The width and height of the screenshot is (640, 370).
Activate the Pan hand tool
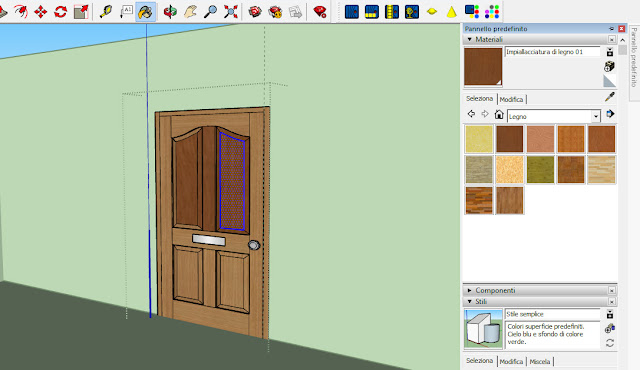coord(190,12)
